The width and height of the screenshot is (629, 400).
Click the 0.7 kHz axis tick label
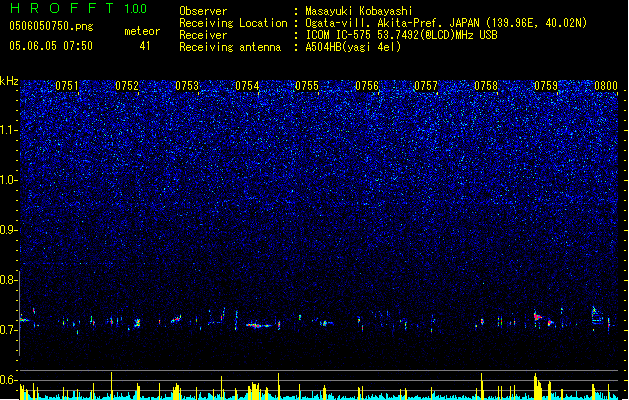(x=8, y=330)
